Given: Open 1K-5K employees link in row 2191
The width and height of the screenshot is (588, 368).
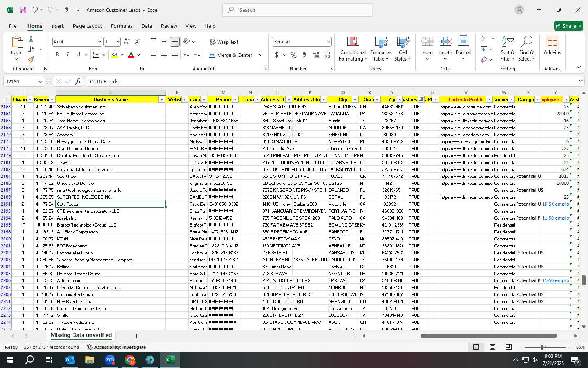Looking at the screenshot, I should (555, 204).
